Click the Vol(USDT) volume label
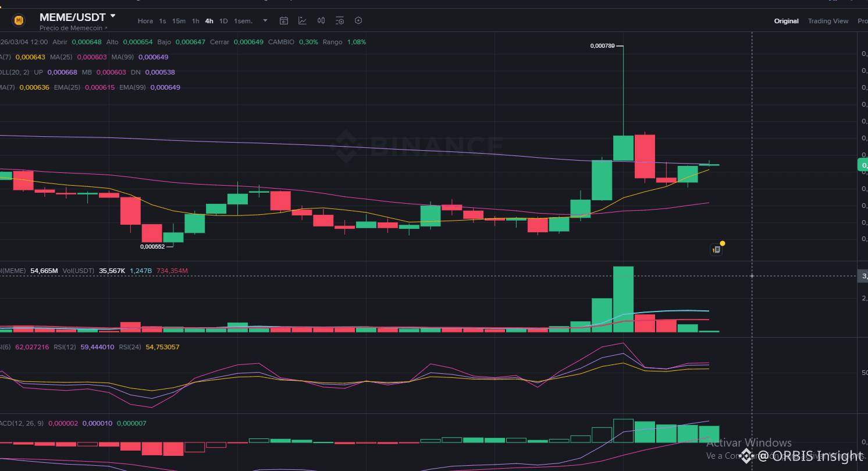Screen dimensions: 868x471 coord(79,271)
